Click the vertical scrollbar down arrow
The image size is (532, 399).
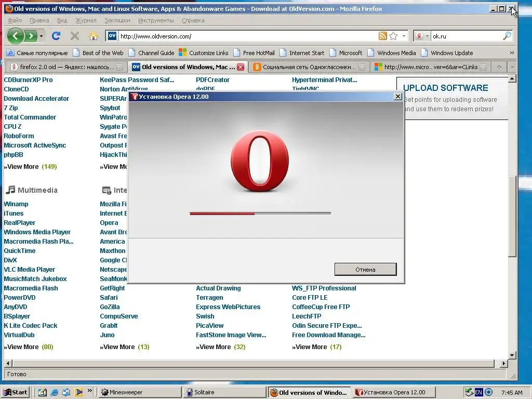512,355
